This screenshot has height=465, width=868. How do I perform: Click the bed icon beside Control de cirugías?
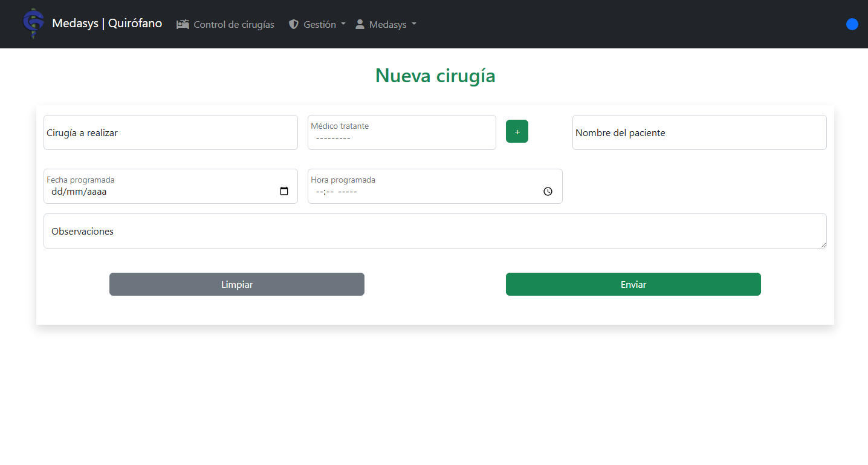coord(183,24)
